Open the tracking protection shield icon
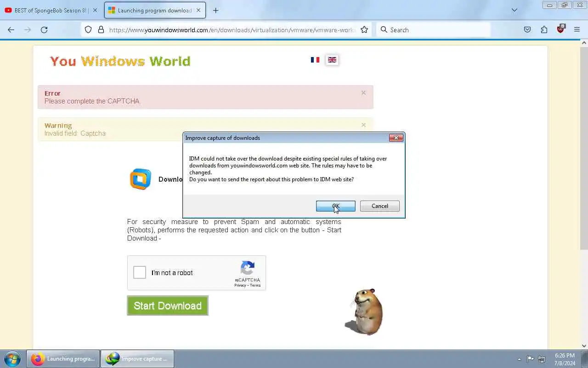This screenshot has height=368, width=588. 89,29
